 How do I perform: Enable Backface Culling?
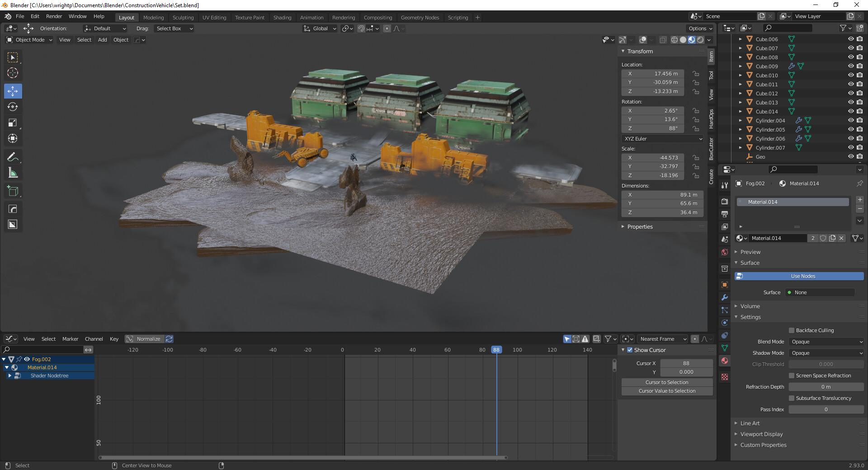pyautogui.click(x=792, y=330)
